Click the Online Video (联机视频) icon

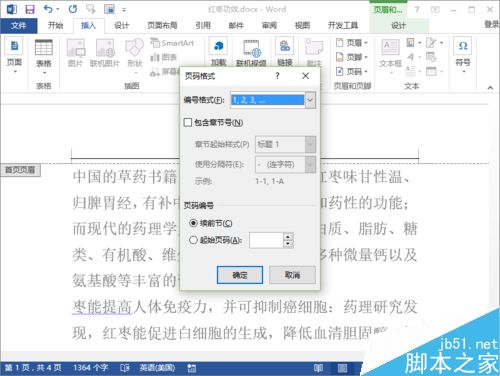252,48
